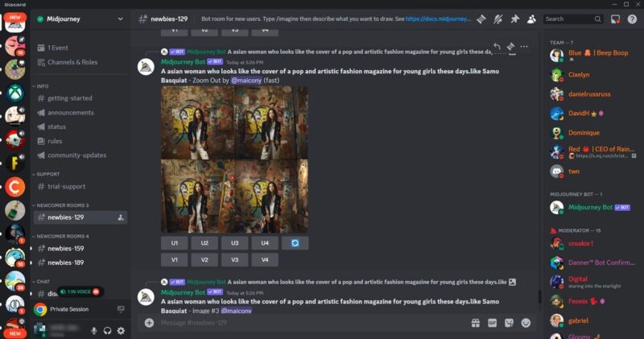Click U1 upscale button
This screenshot has width=644, height=339.
point(175,243)
